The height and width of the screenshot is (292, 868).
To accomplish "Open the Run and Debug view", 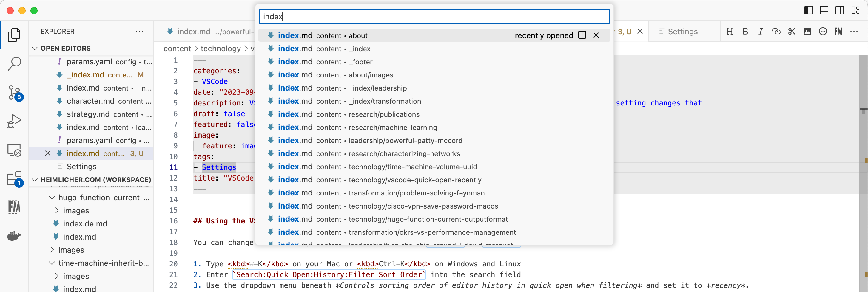I will click(x=15, y=120).
